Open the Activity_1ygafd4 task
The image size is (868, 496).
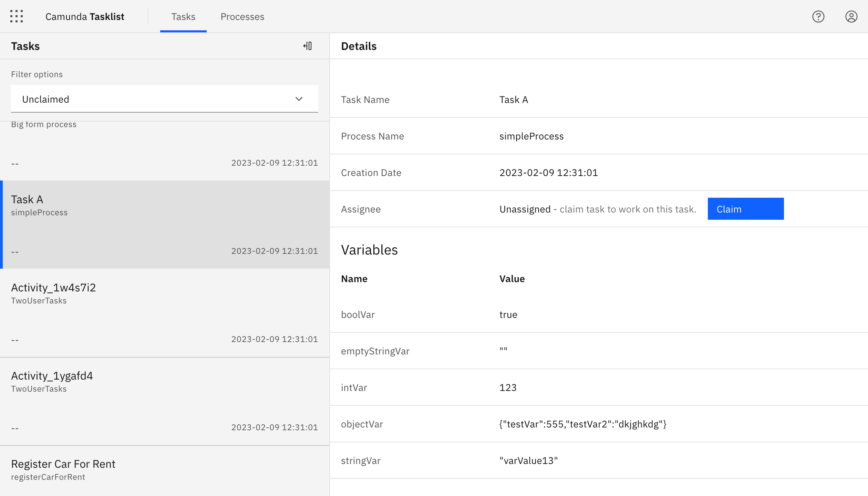pyautogui.click(x=165, y=400)
